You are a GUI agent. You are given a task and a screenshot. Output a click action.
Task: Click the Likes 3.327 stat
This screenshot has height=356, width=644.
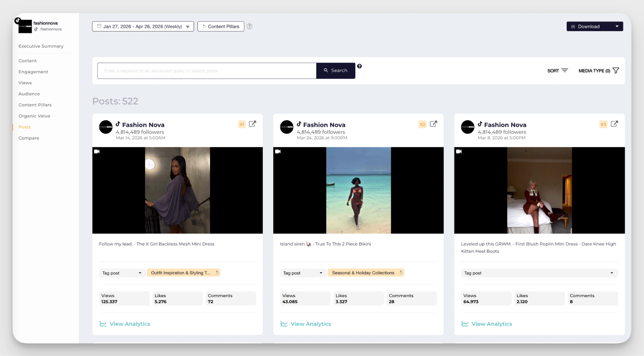(359, 298)
